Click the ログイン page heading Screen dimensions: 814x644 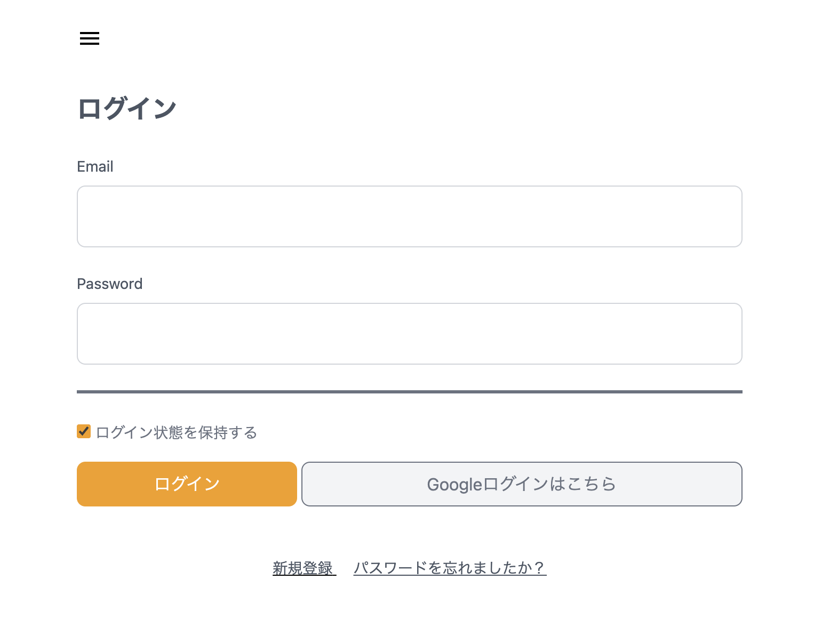(127, 109)
